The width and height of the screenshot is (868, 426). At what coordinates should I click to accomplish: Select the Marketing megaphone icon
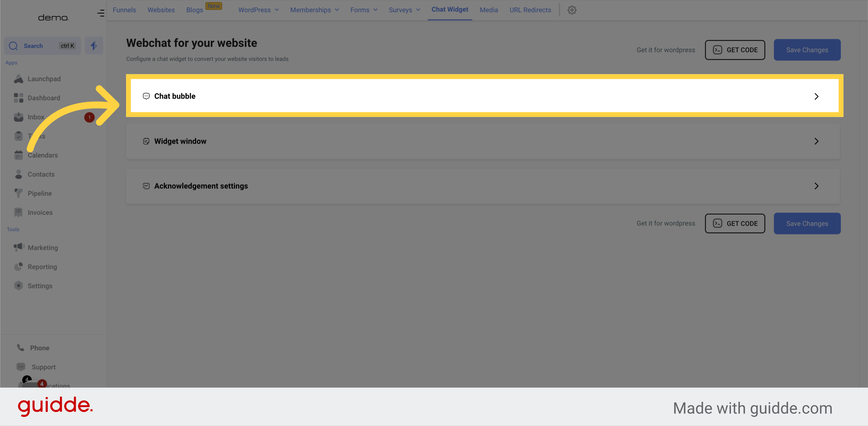point(19,247)
